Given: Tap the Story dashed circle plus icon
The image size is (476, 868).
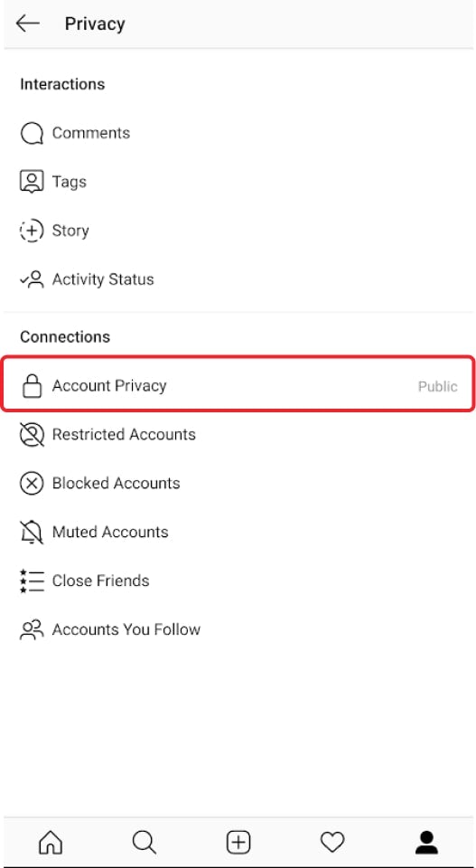Looking at the screenshot, I should pos(32,231).
